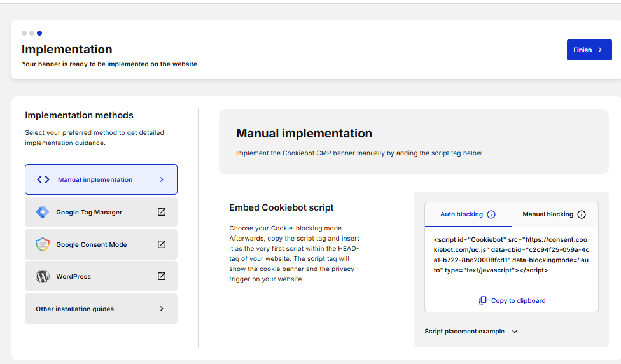Click the clipboard icon beside Copy to clipboard

point(483,300)
